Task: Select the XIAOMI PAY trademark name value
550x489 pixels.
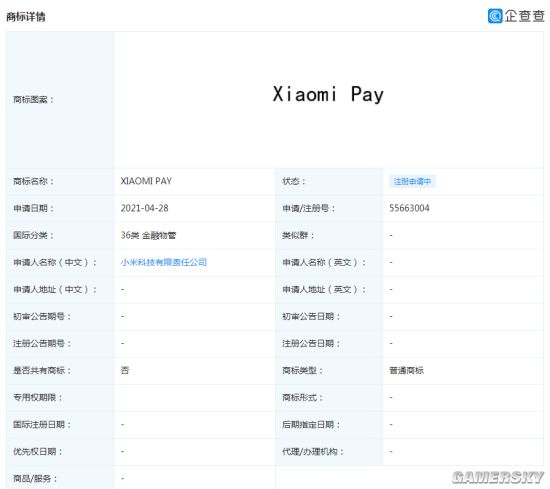Action: click(146, 181)
